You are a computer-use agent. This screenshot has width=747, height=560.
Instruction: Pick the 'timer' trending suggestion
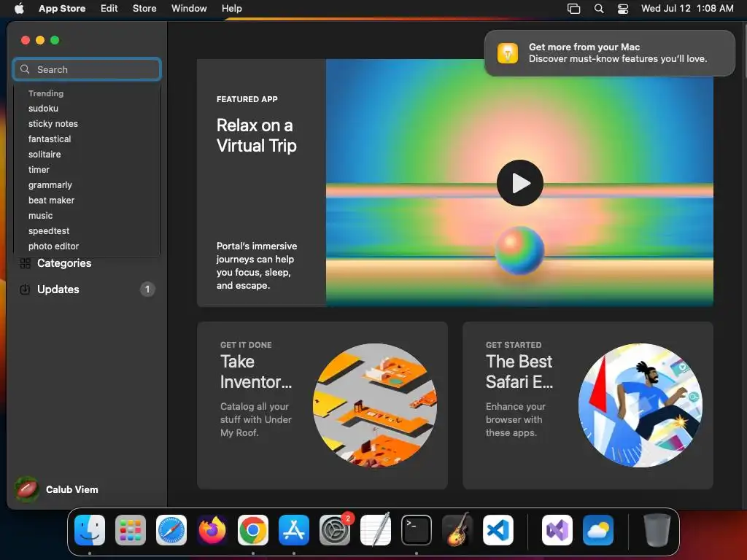(x=39, y=169)
